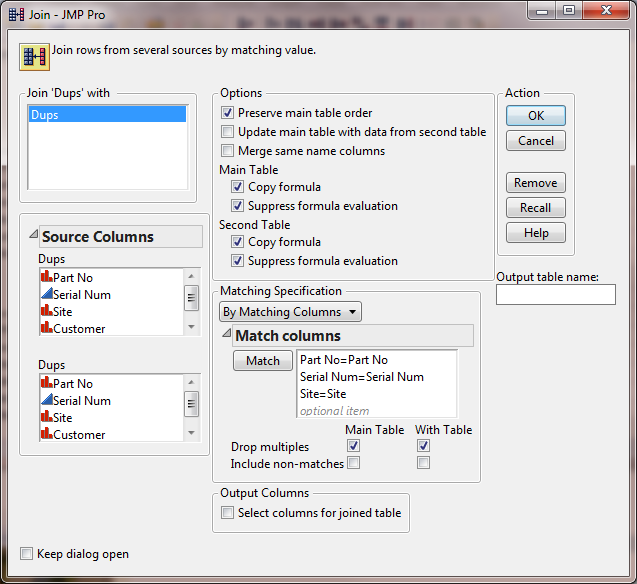Click the Recall button
The image size is (637, 584).
click(535, 208)
